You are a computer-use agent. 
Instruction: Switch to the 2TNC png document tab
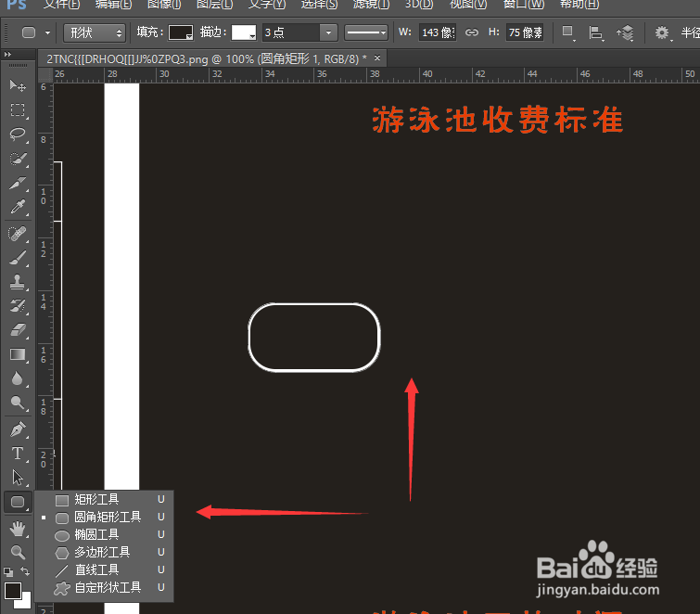tap(207, 59)
